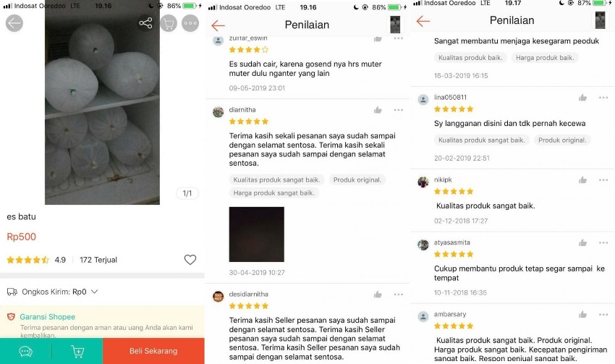Tap thumbs-up on nikipk's review
Image resolution: width=615 pixels, height=364 pixels.
583,180
